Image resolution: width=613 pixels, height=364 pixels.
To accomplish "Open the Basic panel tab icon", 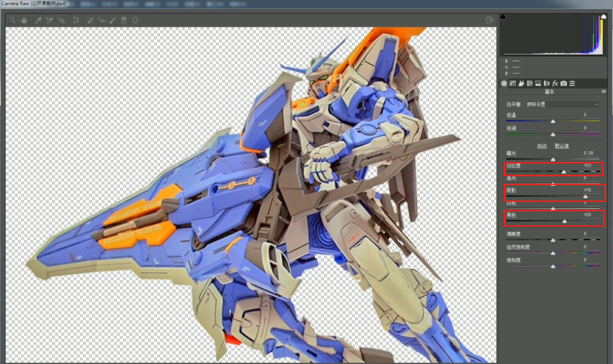I will (x=504, y=83).
